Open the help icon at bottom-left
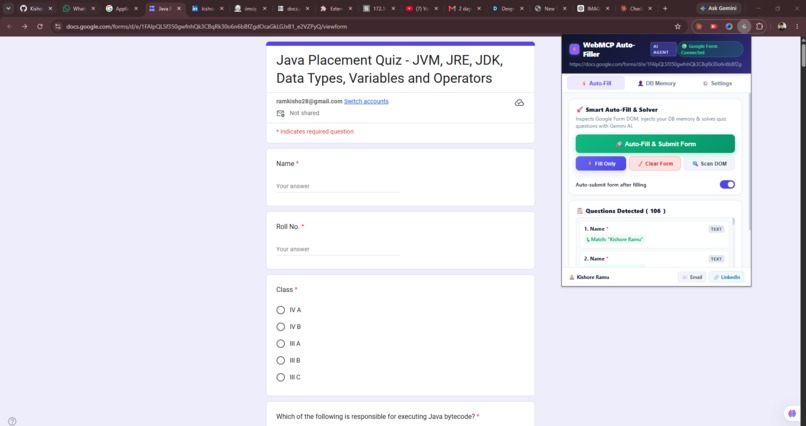Viewport: 806px width, 426px height. [12, 421]
